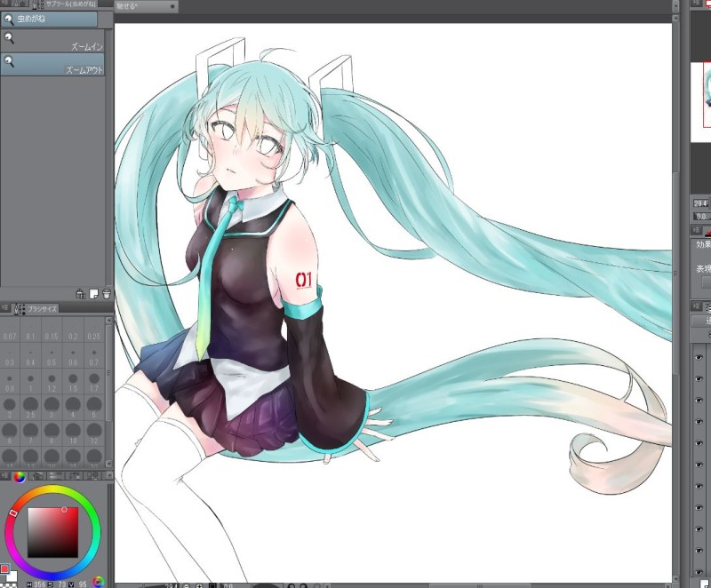Open the layer palette menu icon
The width and height of the screenshot is (711, 588).
pos(696,306)
